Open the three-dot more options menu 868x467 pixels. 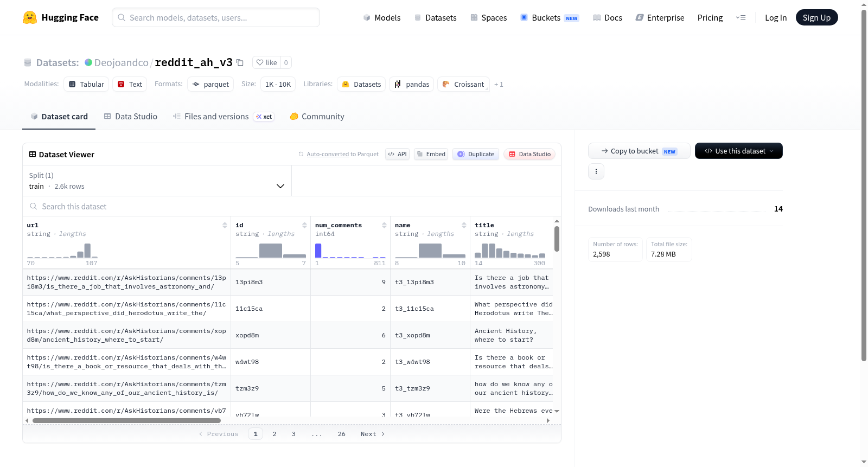596,171
